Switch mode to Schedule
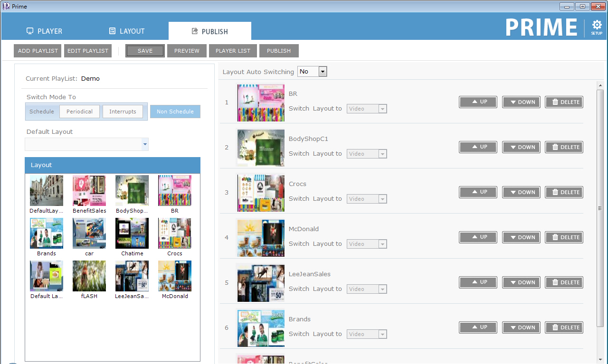Image resolution: width=608 pixels, height=364 pixels. tap(42, 112)
